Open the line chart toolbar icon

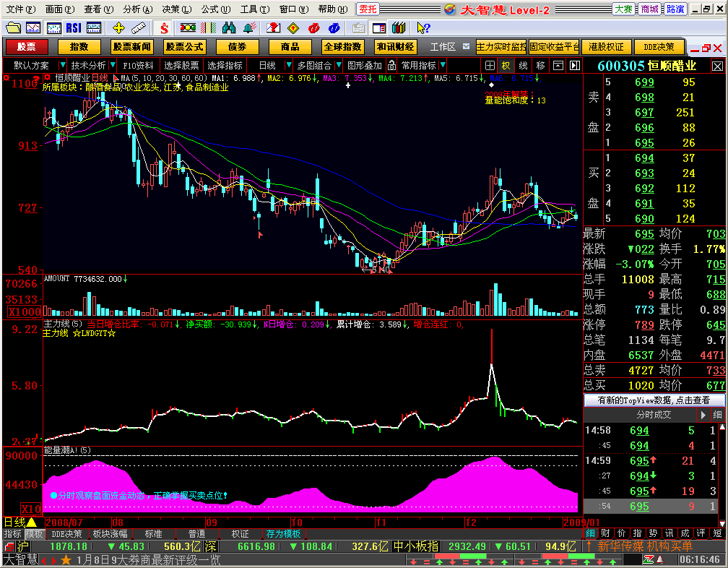[x=33, y=28]
